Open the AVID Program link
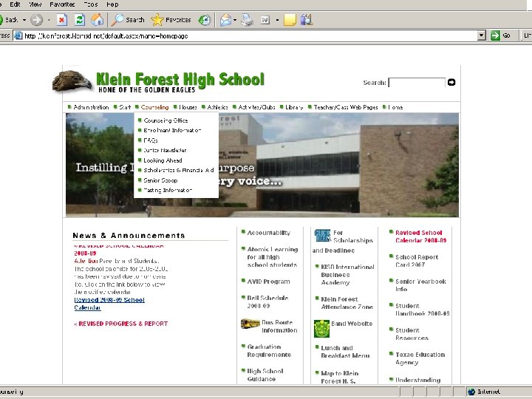Viewport: 532px width, 399px height. pyautogui.click(x=268, y=282)
